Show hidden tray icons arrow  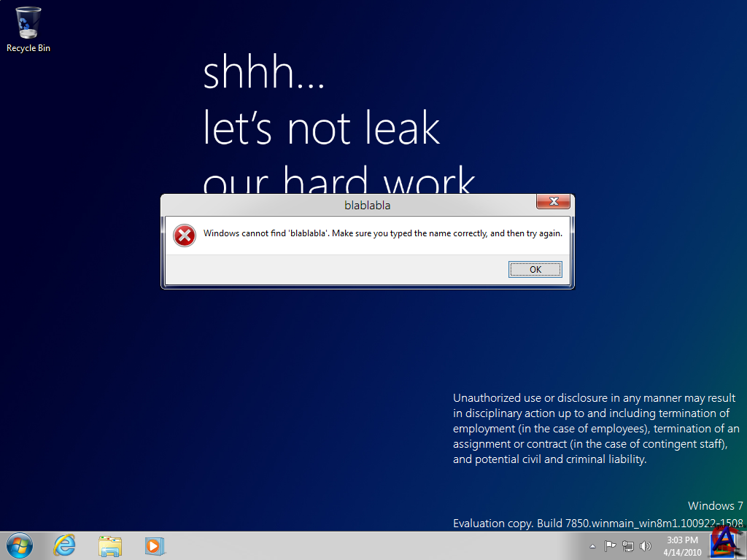click(592, 546)
